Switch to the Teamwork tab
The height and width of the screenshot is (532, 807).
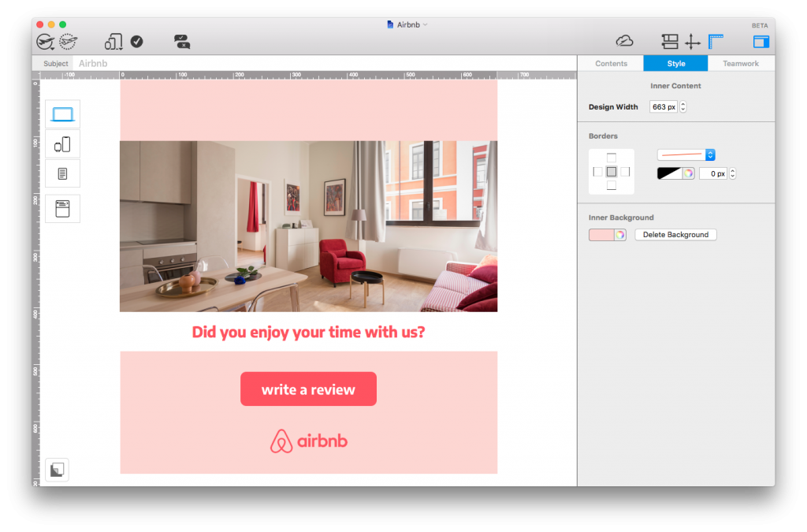point(741,63)
